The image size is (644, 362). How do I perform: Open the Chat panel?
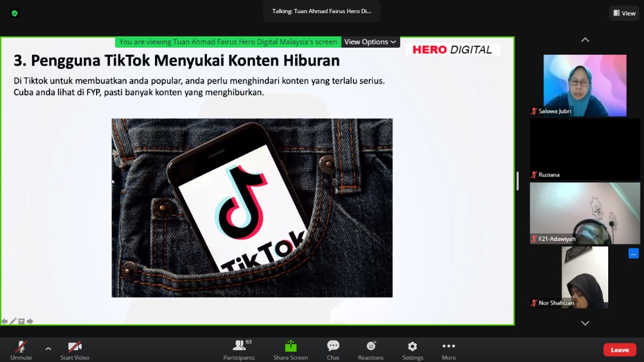(x=333, y=349)
